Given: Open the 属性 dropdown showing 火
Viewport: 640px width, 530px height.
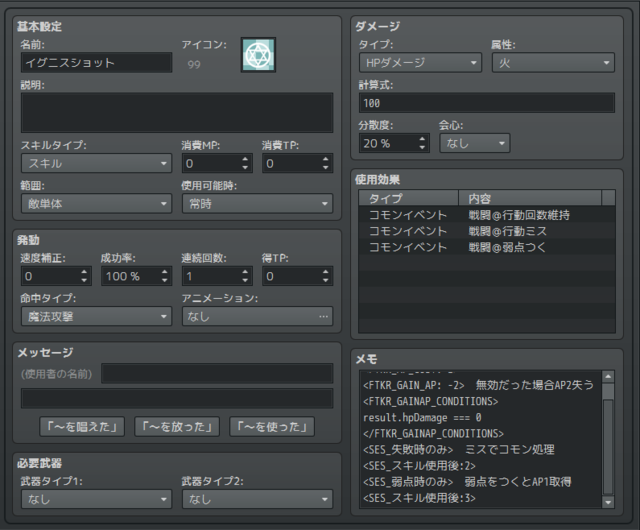Looking at the screenshot, I should (x=553, y=62).
